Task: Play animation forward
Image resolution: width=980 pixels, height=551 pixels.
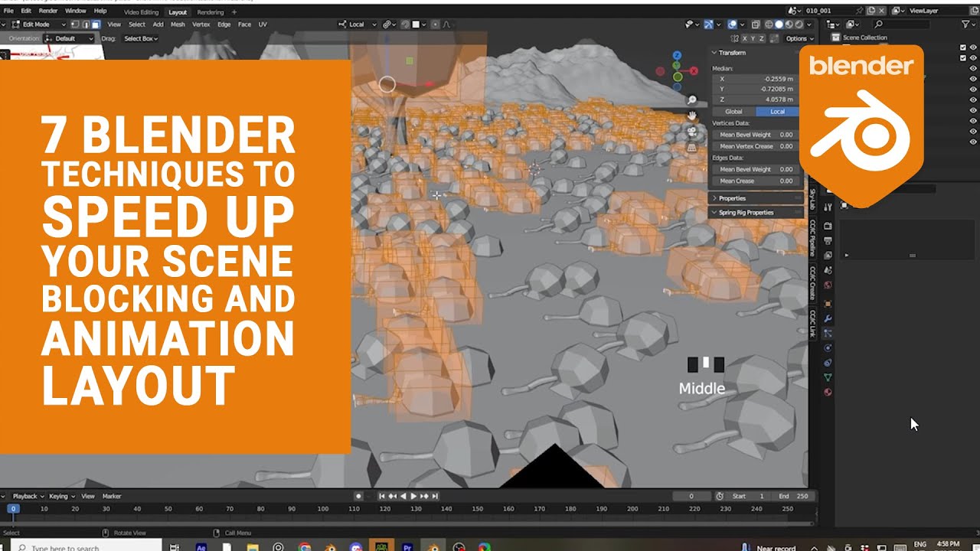Action: click(x=414, y=496)
